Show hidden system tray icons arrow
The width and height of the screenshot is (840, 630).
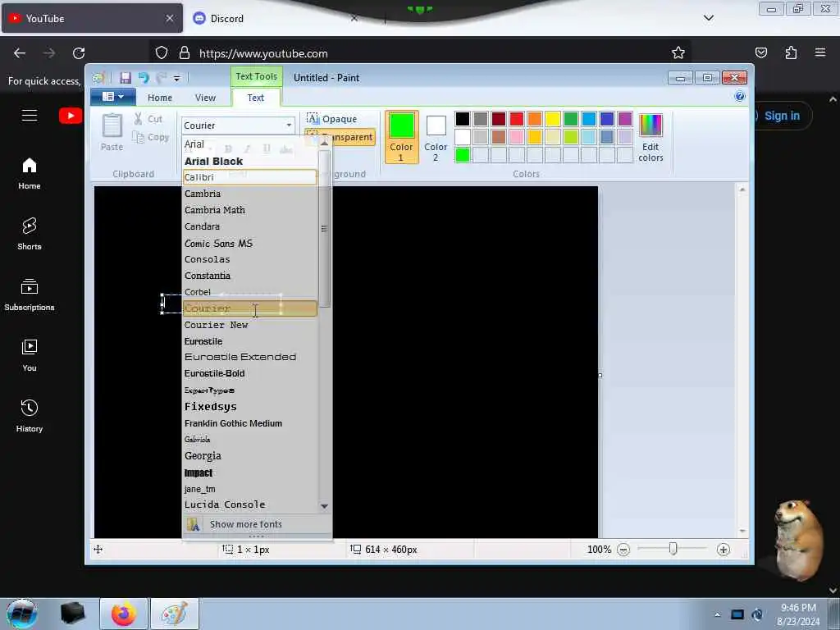(717, 614)
